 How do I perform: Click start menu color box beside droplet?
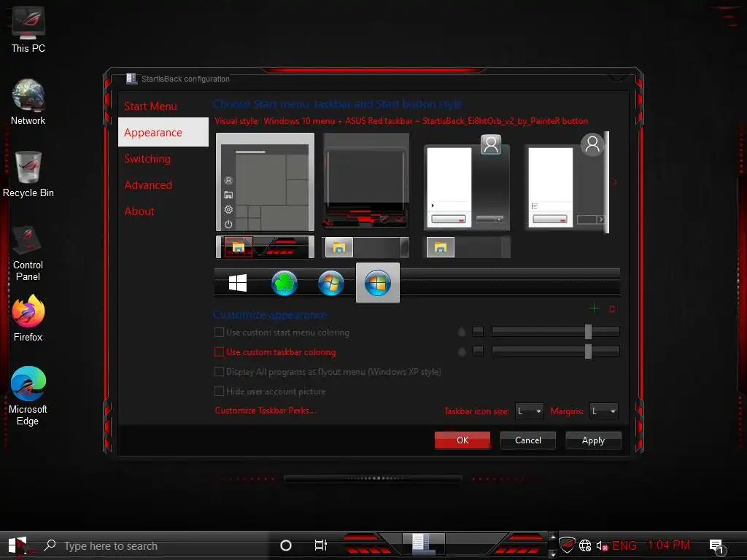pos(479,332)
